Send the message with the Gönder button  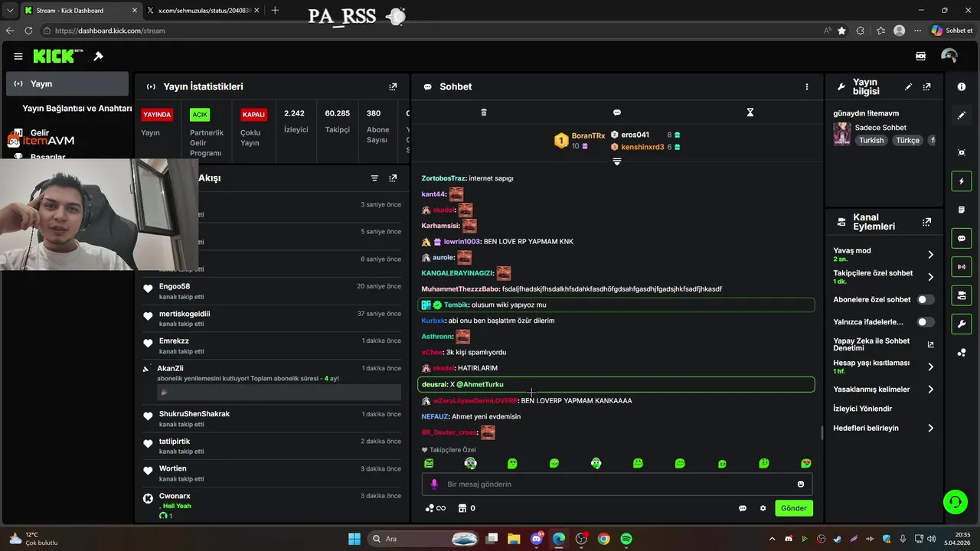[x=793, y=508]
